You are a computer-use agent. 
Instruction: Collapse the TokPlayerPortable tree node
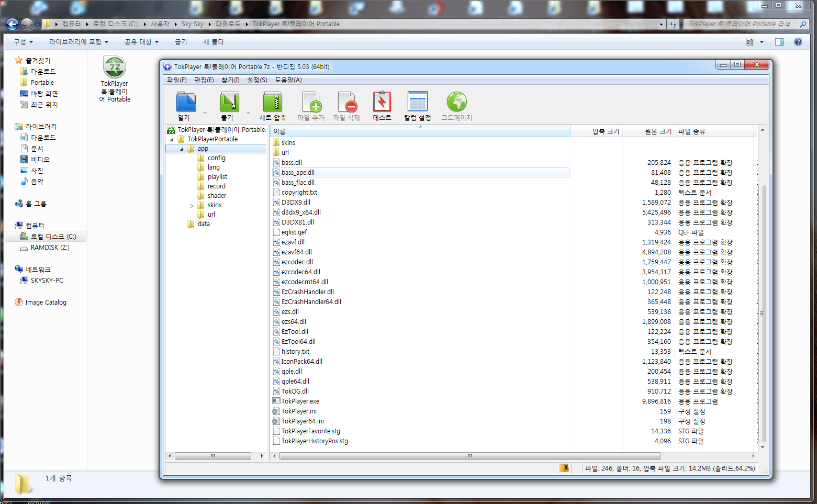(172, 140)
